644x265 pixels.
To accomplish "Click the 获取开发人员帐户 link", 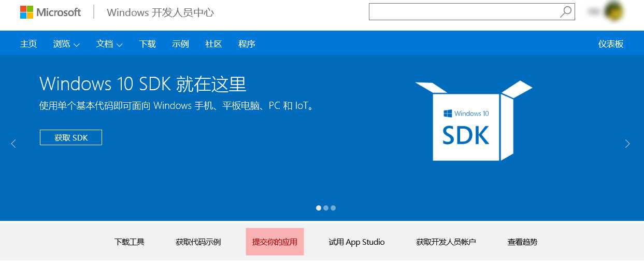I will point(446,242).
